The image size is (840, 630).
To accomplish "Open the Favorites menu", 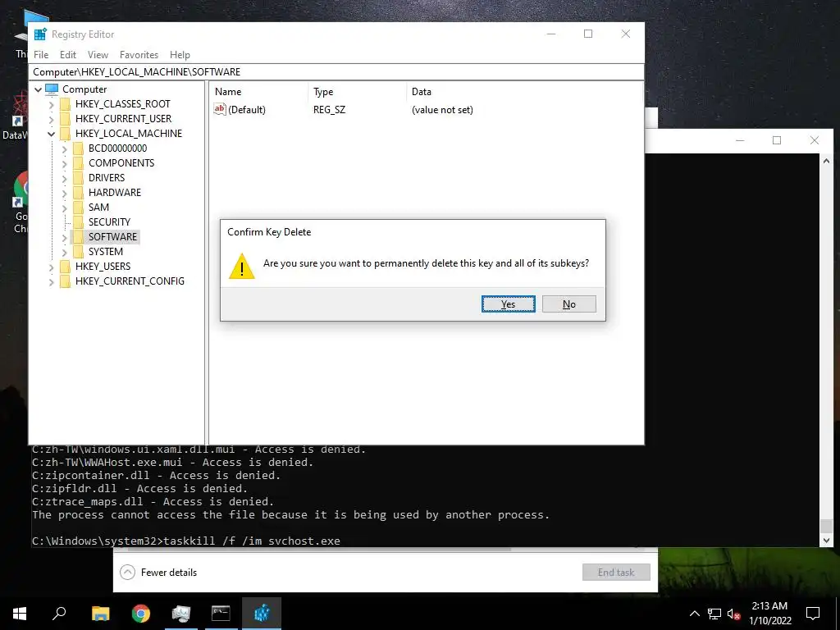I will pos(139,55).
